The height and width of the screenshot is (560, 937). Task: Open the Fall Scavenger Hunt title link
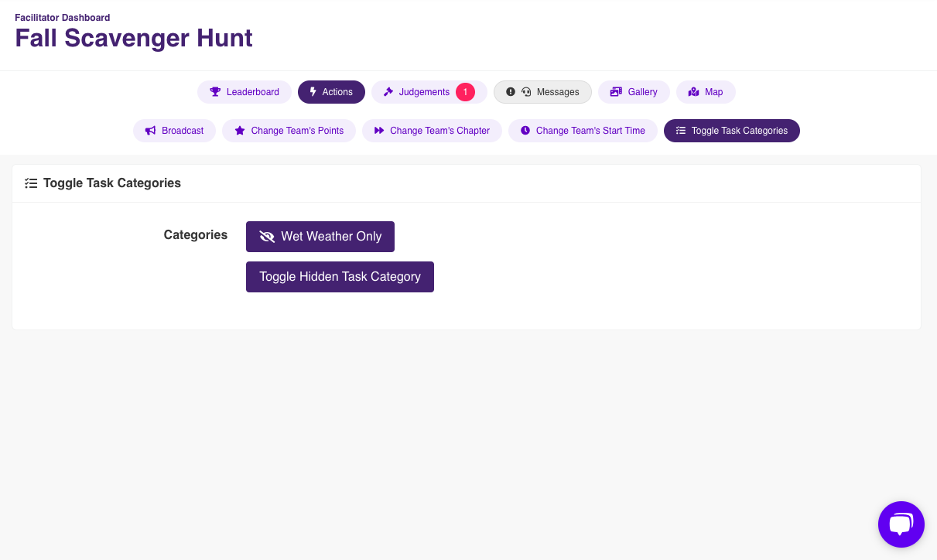(x=134, y=38)
